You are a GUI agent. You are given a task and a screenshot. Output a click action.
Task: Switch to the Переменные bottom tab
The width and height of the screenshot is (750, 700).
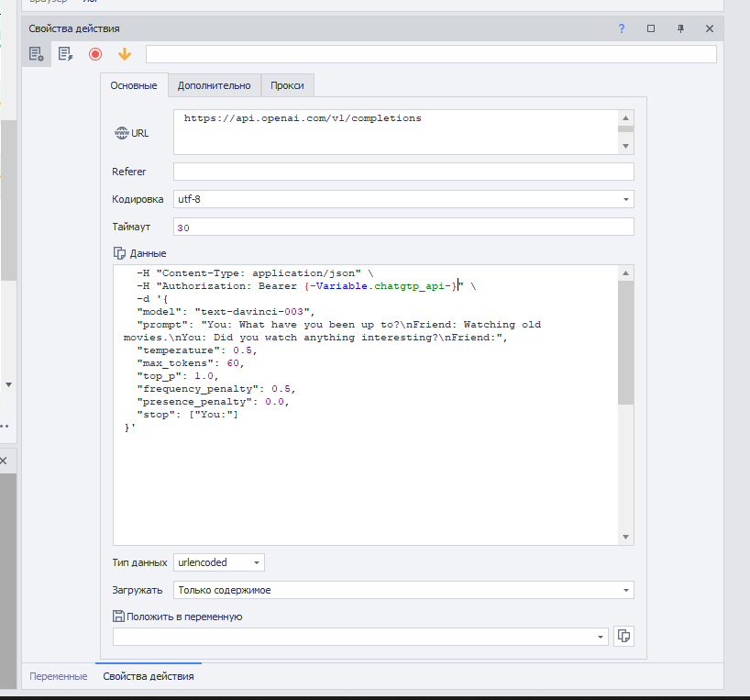[x=59, y=676]
